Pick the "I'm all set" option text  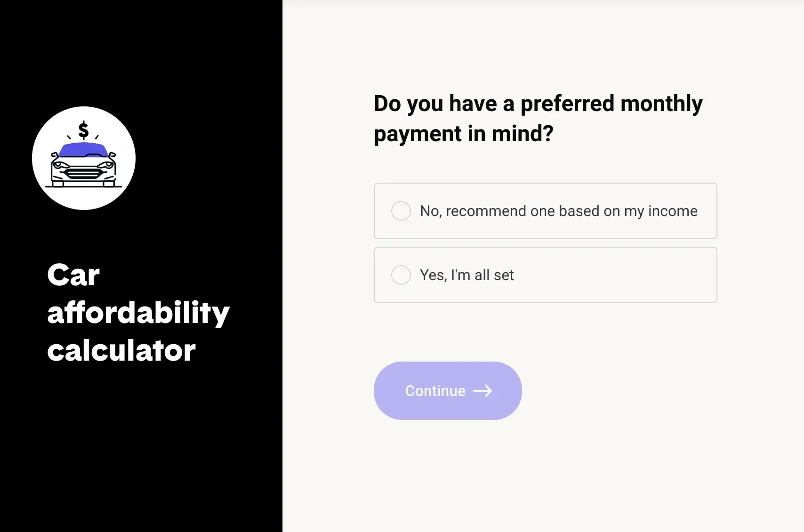point(482,275)
